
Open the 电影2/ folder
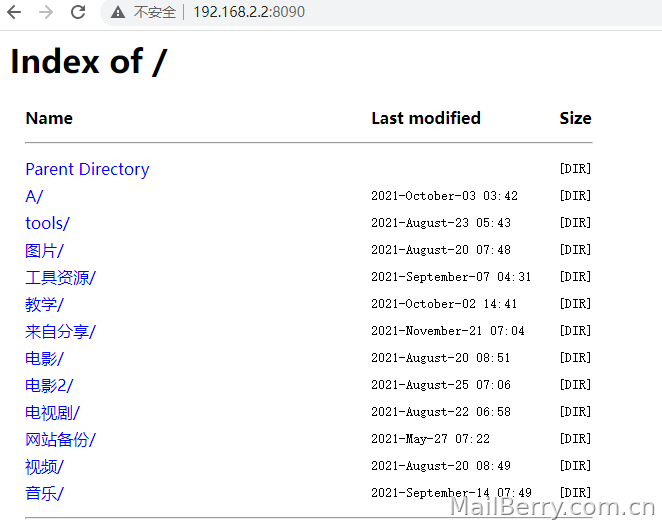49,386
